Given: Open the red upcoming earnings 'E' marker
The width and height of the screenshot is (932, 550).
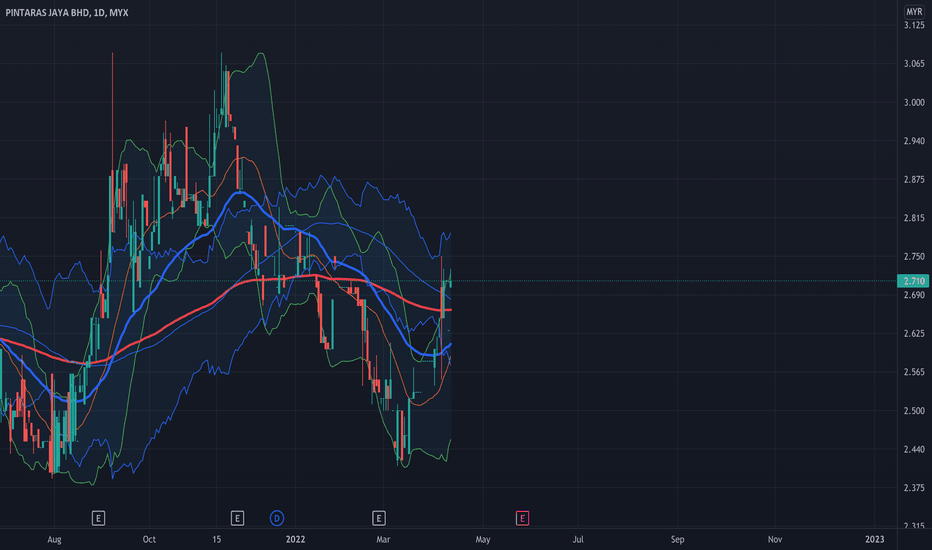Looking at the screenshot, I should (x=522, y=518).
